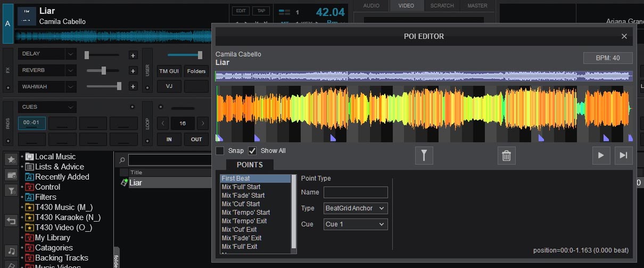
Task: Open the REVERB effect dropdown
Action: click(71, 70)
